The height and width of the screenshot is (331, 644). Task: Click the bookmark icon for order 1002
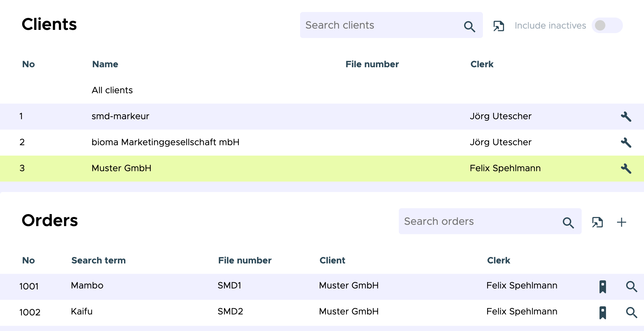click(602, 312)
